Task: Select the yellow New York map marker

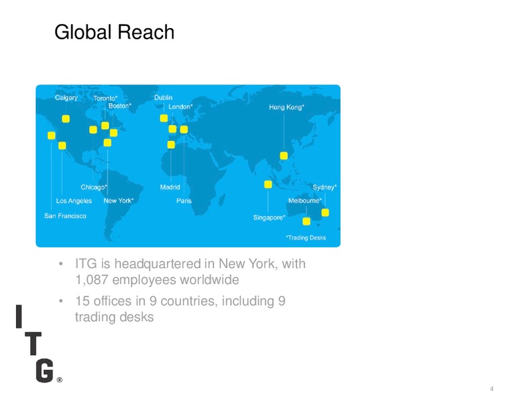Action: pyautogui.click(x=108, y=142)
